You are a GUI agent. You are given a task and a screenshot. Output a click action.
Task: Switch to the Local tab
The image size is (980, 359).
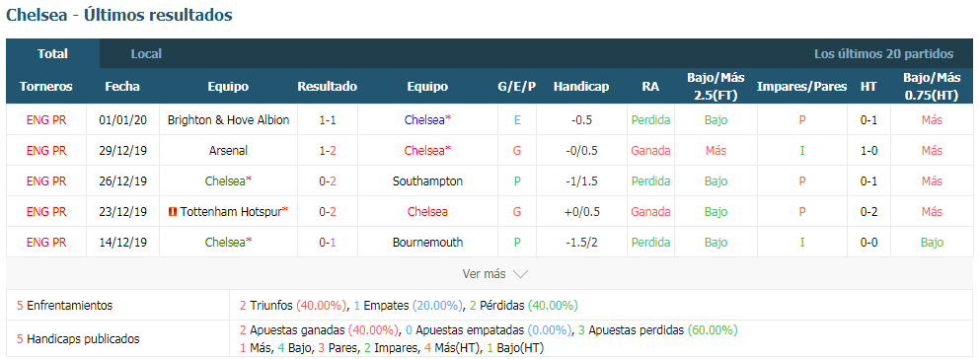tap(146, 53)
